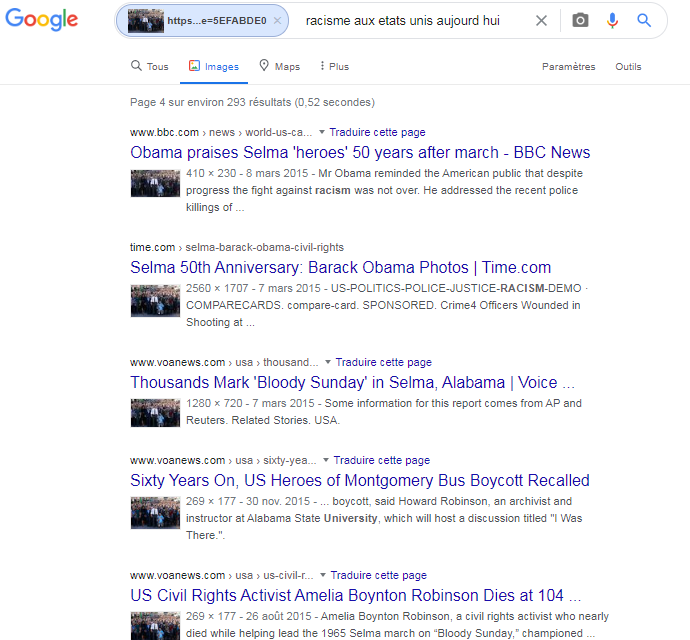Screen dimensions: 690x640
Task: Switch to the Tous tab
Action: [x=150, y=66]
